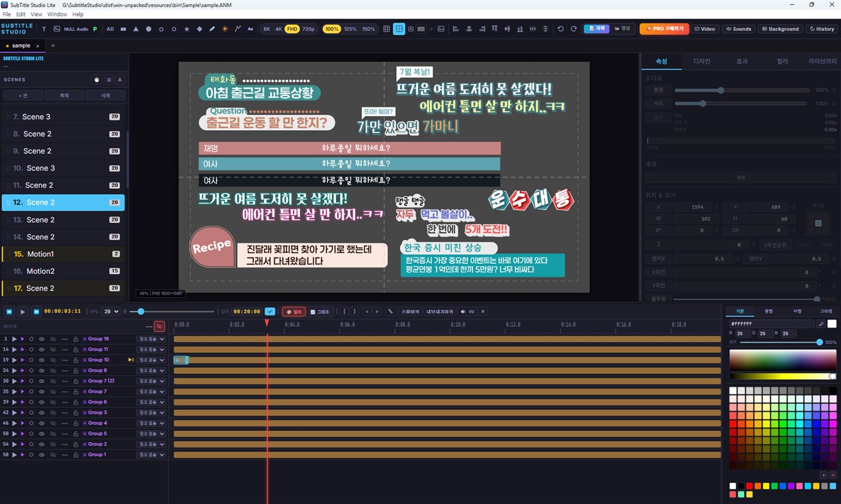Image resolution: width=841 pixels, height=504 pixels.
Task: Click the undo arrow
Action: tap(561, 29)
